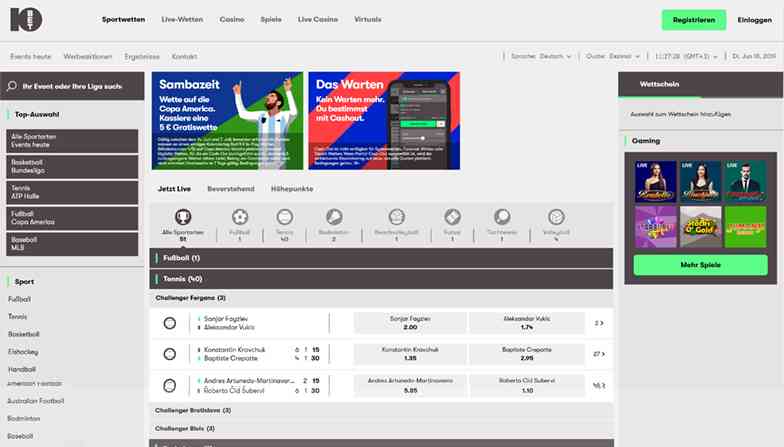The height and width of the screenshot is (447, 784).
Task: Filter live events by Tennis ball icon
Action: [284, 217]
